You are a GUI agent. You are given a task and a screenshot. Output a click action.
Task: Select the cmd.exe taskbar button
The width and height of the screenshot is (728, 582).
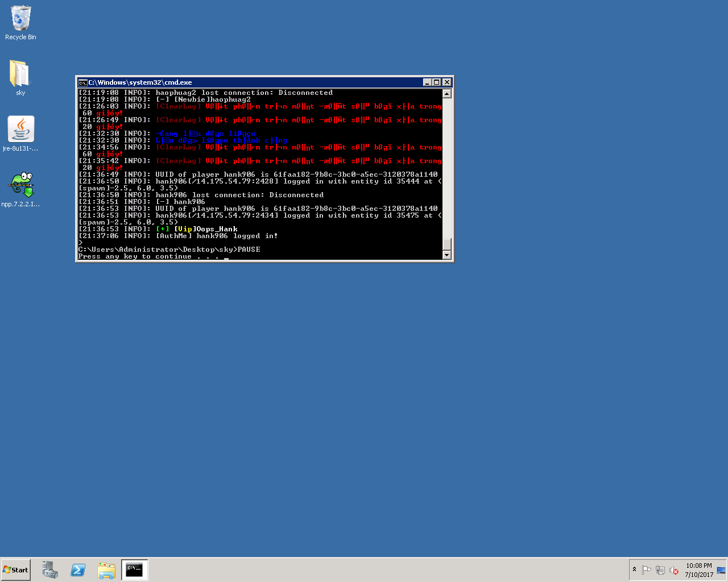tap(135, 570)
